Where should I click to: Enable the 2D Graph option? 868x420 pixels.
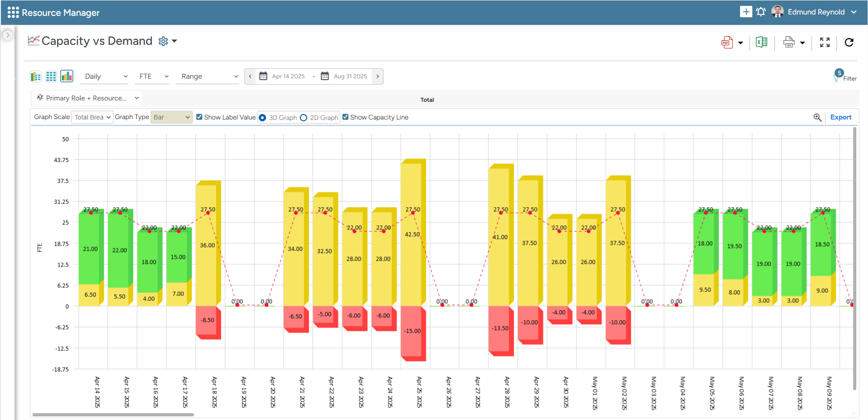(303, 117)
